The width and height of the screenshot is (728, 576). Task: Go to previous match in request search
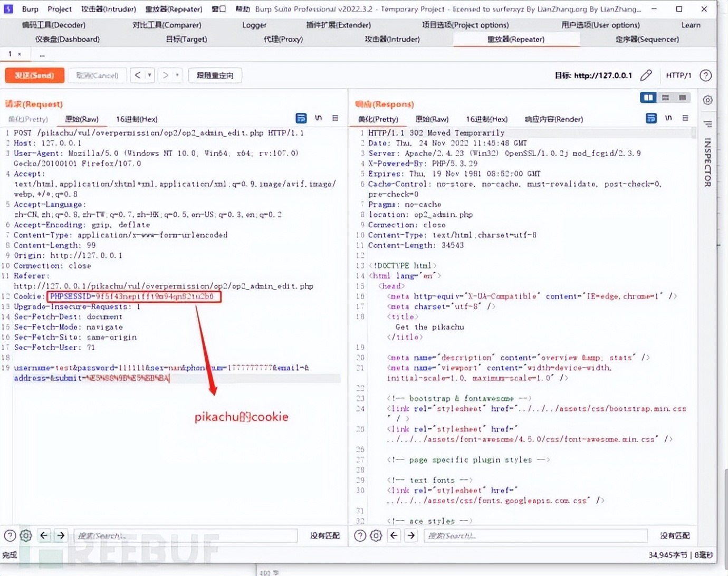tap(44, 535)
